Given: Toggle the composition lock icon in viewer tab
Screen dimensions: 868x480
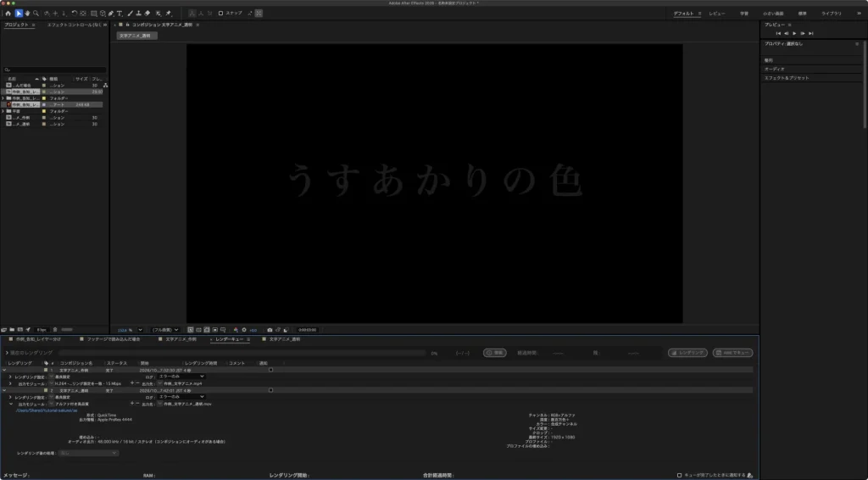Looking at the screenshot, I should (127, 25).
